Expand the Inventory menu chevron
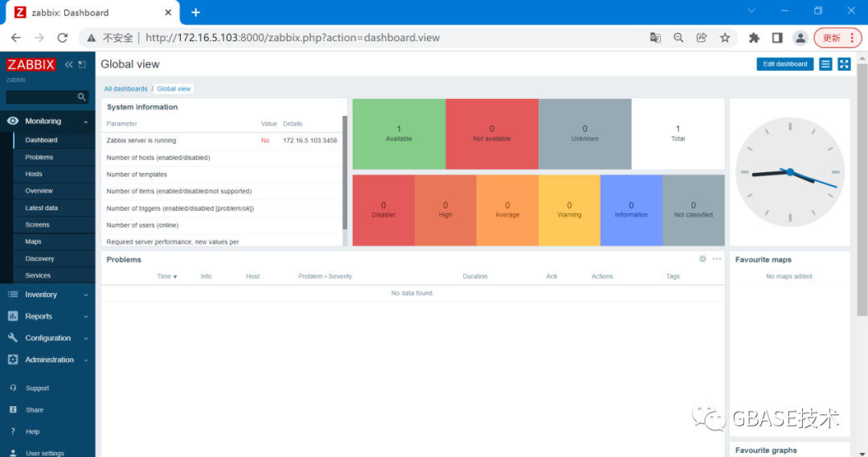 coord(86,294)
